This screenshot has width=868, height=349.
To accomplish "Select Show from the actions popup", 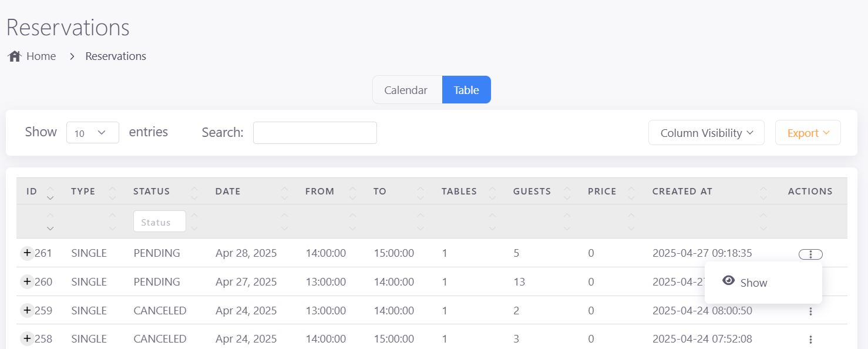I will [x=753, y=283].
